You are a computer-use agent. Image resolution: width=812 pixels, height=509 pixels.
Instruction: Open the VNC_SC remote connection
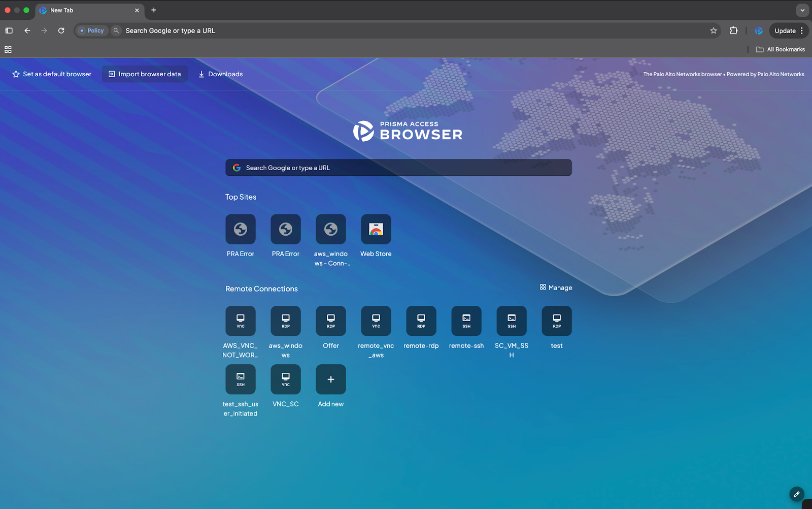coord(285,379)
